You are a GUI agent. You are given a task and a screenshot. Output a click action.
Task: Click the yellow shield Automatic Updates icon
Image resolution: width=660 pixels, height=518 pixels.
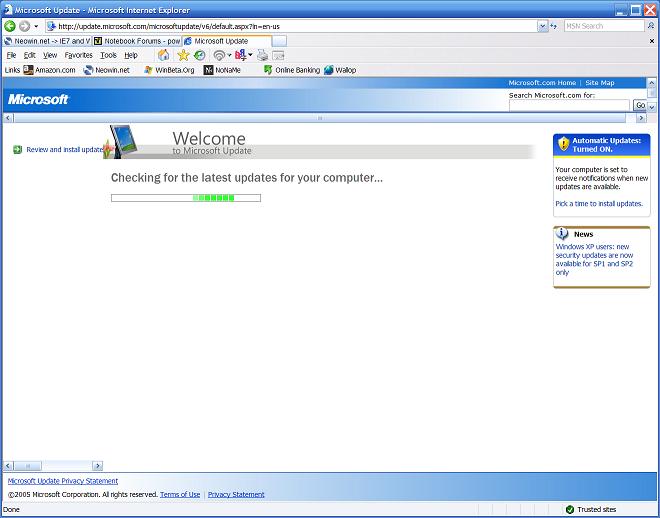563,144
